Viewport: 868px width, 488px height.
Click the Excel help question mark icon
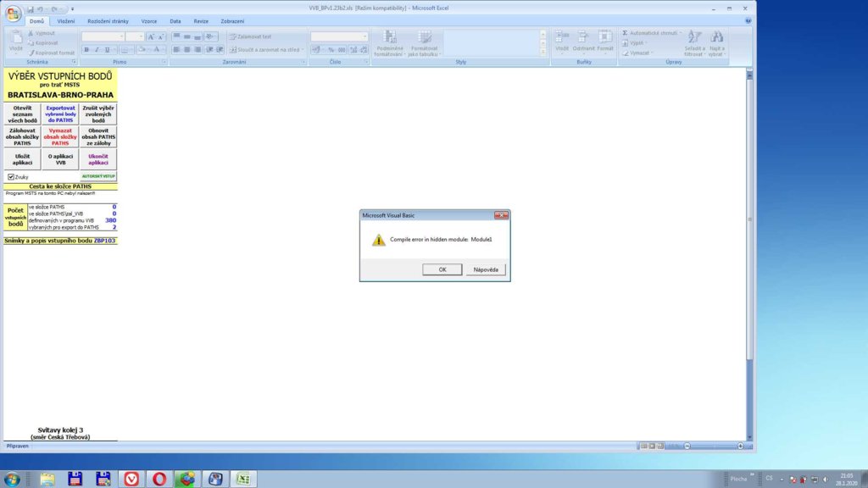(748, 20)
